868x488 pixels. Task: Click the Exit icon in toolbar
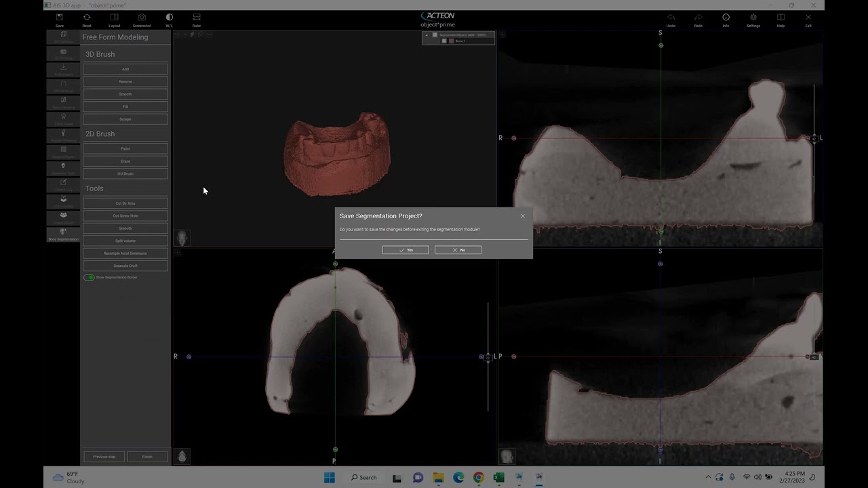click(808, 20)
